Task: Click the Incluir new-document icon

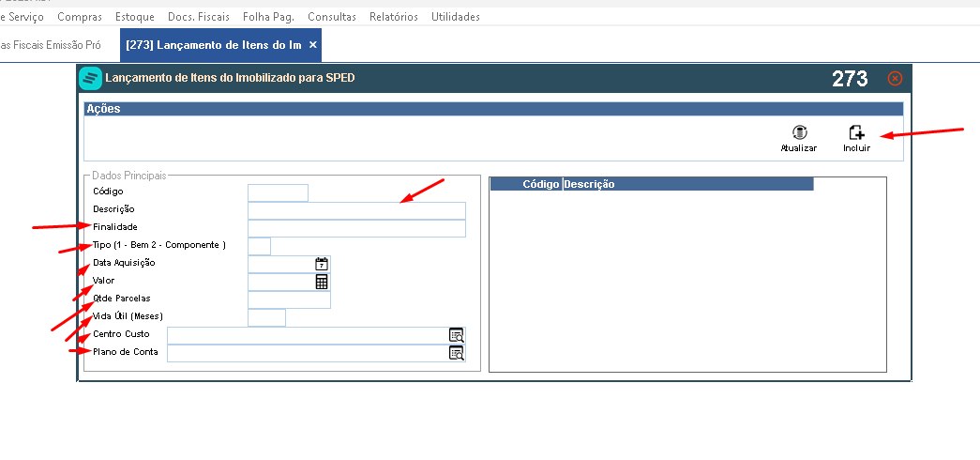Action: pos(856,132)
